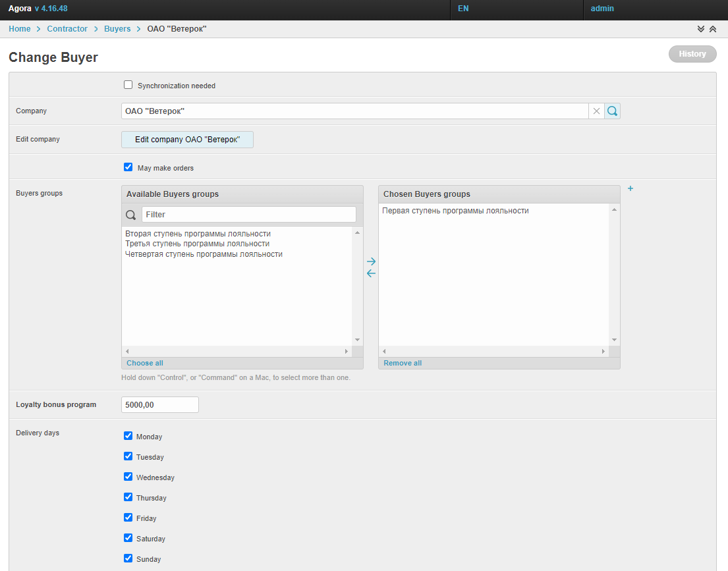Click the Loyalty bonus program input field
The height and width of the screenshot is (571, 728).
click(160, 405)
